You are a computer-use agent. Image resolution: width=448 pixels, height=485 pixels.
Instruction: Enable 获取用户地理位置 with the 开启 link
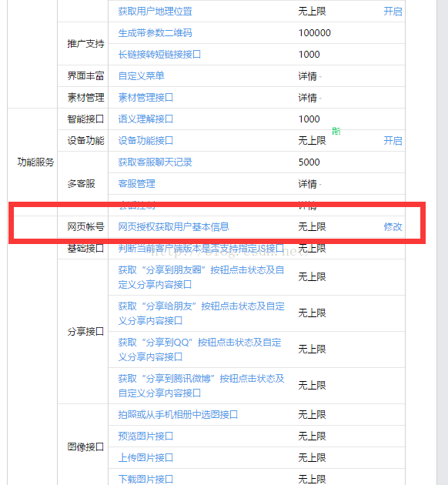click(x=393, y=12)
